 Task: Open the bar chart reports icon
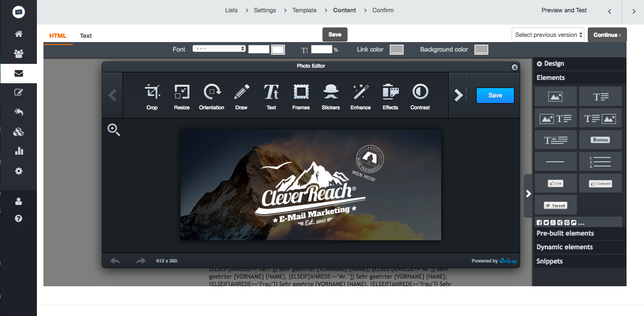(18, 151)
